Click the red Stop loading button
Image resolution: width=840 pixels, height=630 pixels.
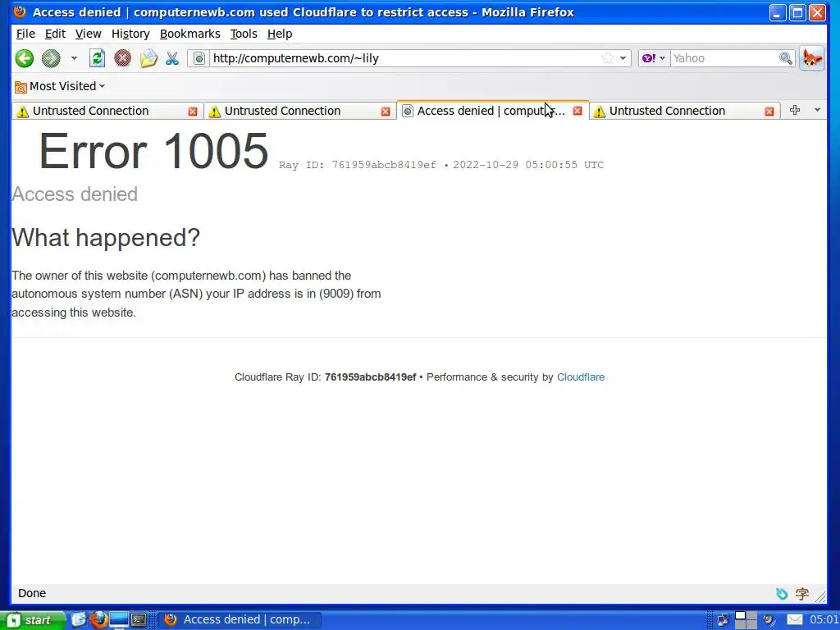click(123, 58)
